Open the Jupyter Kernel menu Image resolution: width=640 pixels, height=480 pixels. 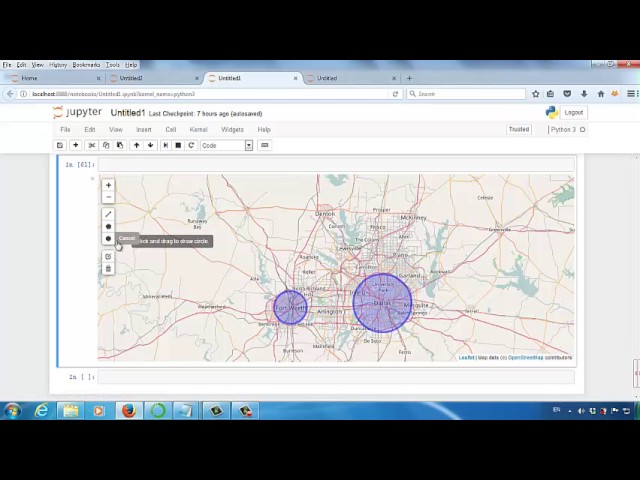199,129
